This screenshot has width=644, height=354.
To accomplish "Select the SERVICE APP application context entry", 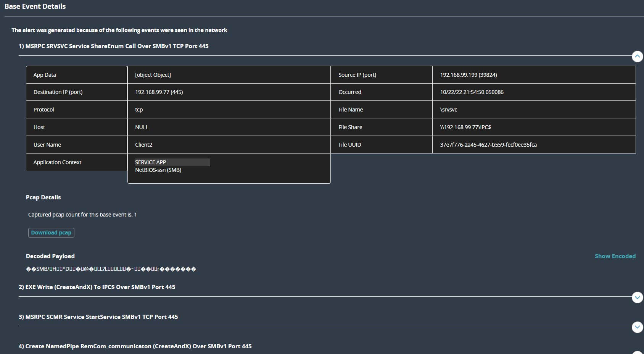I will point(172,162).
